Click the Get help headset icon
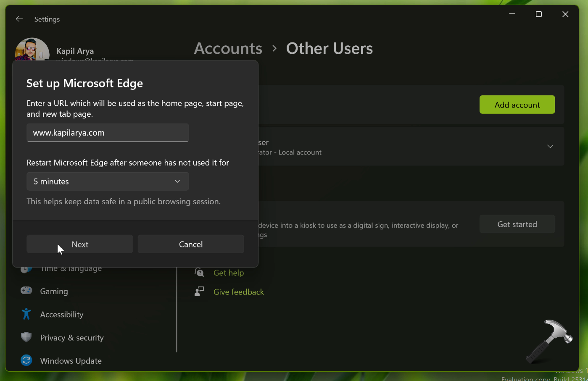The width and height of the screenshot is (588, 381). click(x=199, y=273)
